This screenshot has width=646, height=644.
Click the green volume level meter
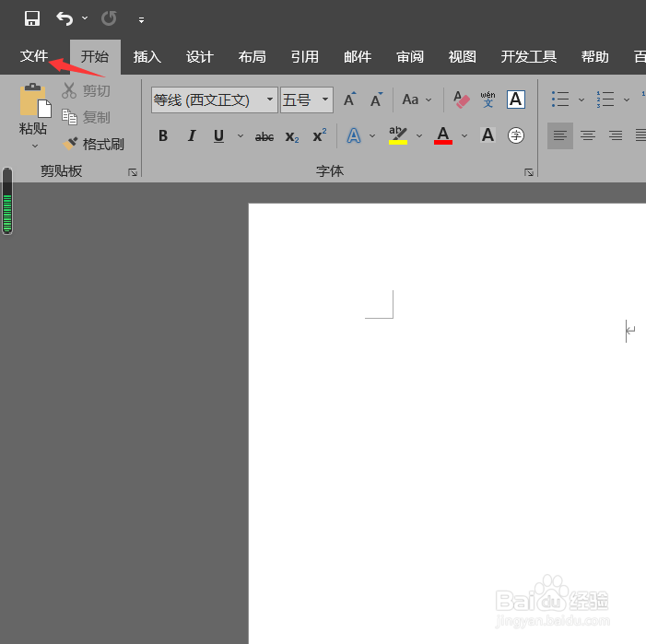tap(7, 201)
